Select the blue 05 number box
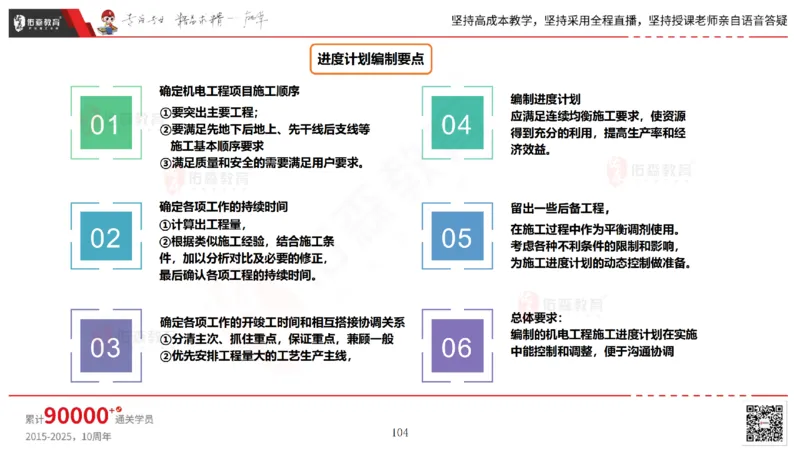 pyautogui.click(x=457, y=236)
